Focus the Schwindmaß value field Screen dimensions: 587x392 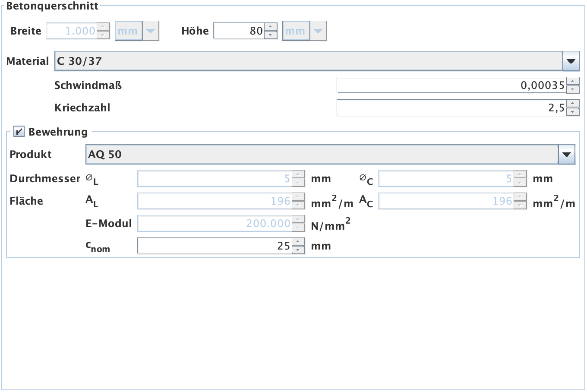click(451, 85)
